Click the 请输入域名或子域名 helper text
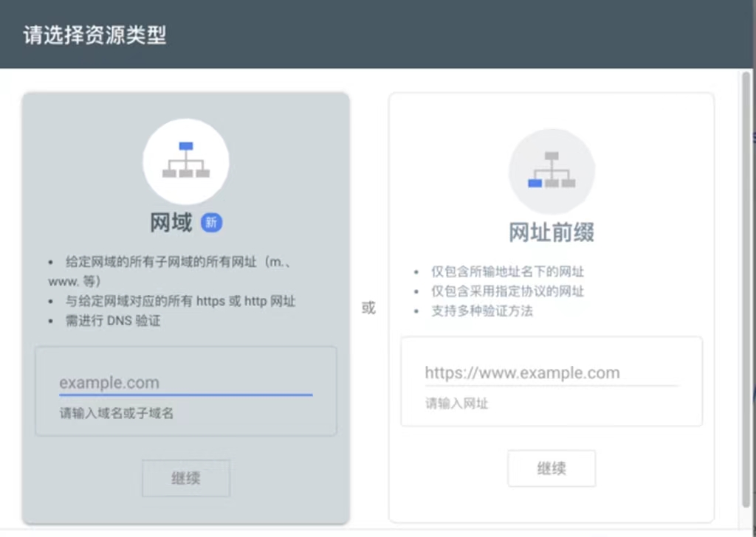Image resolution: width=756 pixels, height=537 pixels. click(x=117, y=413)
